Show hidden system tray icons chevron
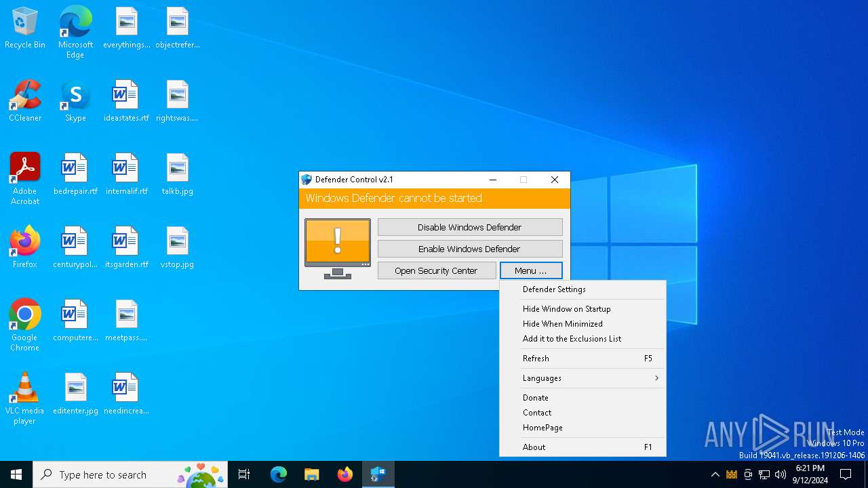The width and height of the screenshot is (868, 488). 715,474
